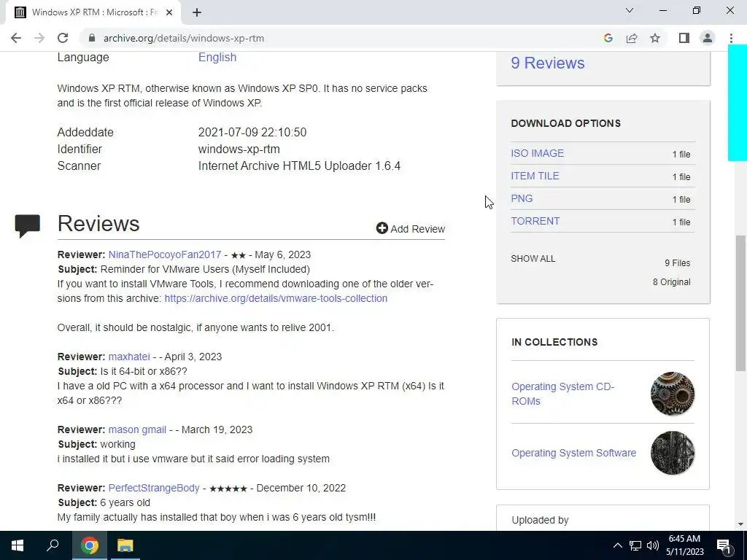Click the scrollbar down arrow
This screenshot has width=747, height=560.
click(740, 524)
